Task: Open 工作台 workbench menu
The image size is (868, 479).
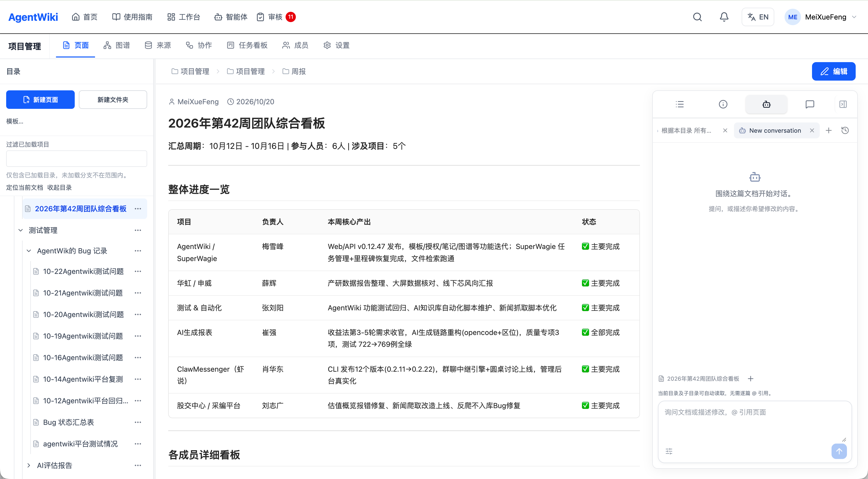Action: click(184, 17)
